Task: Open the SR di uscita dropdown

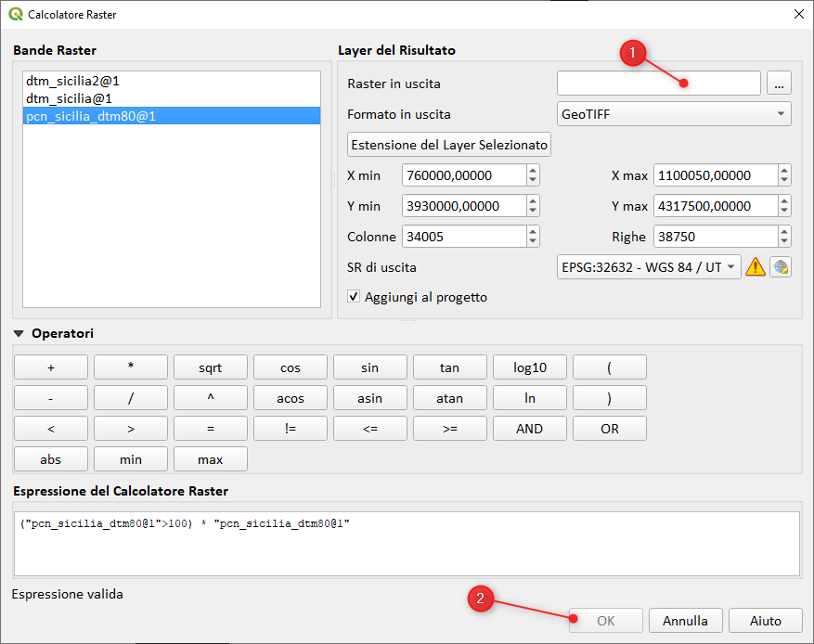Action: [x=648, y=267]
